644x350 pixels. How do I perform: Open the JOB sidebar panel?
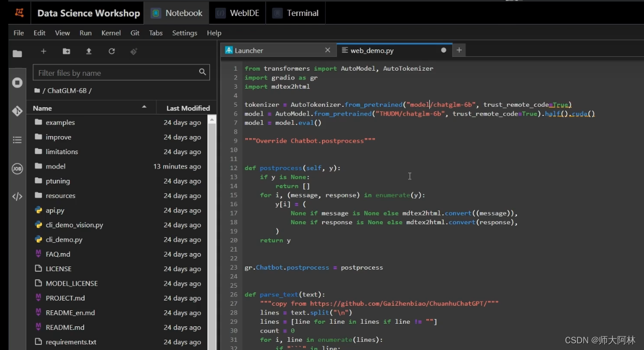[x=17, y=169]
